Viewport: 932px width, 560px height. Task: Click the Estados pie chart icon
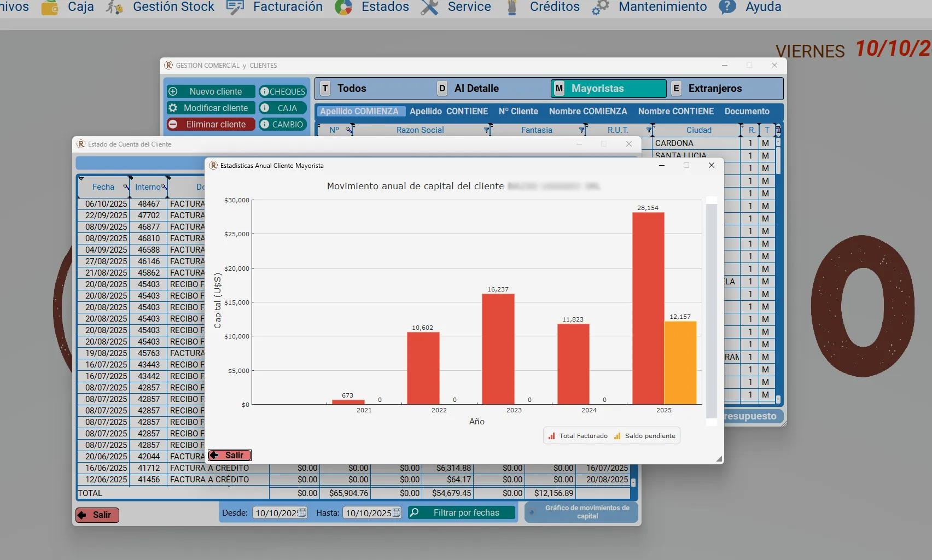(343, 7)
